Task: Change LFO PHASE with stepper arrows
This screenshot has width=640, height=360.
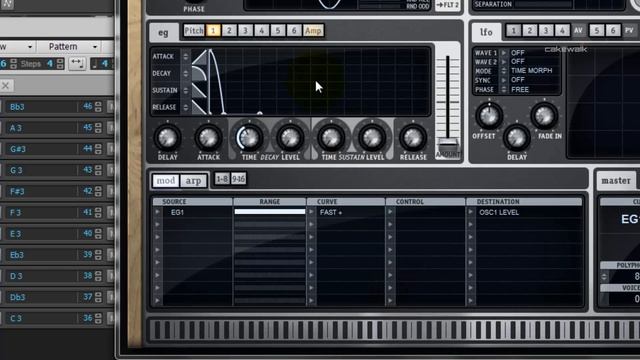Action: pos(504,89)
